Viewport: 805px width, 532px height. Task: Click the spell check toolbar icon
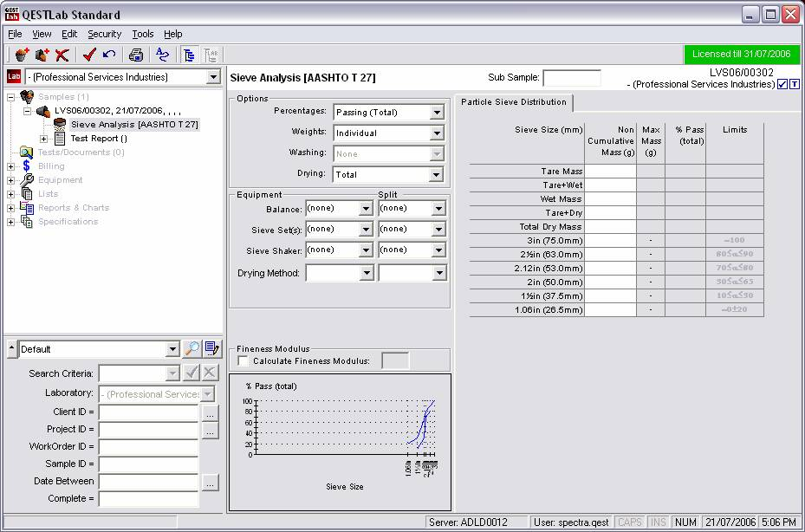(163, 55)
